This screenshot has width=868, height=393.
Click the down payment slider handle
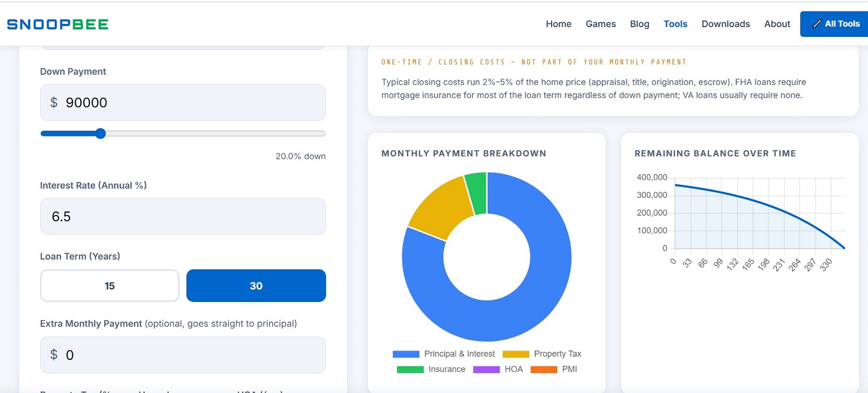(100, 133)
